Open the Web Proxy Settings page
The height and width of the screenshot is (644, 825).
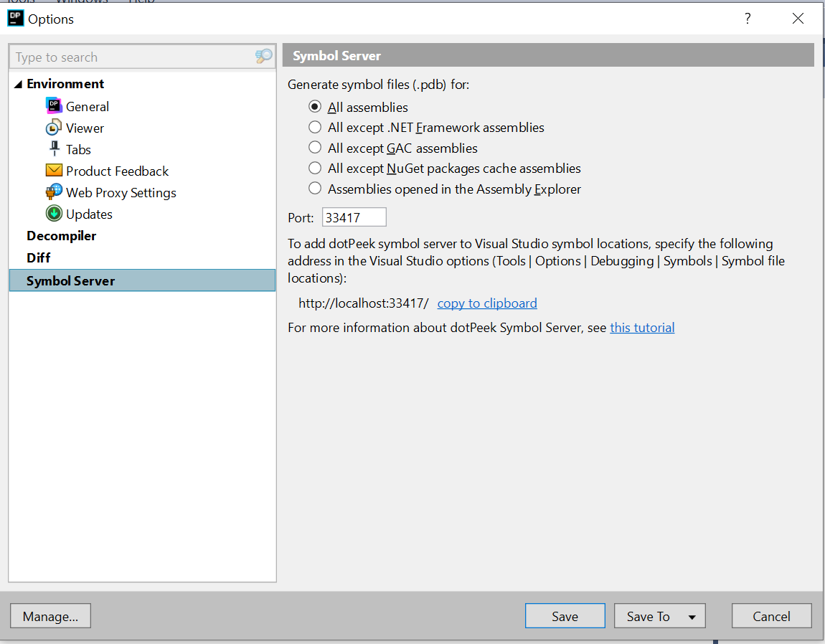tap(121, 193)
